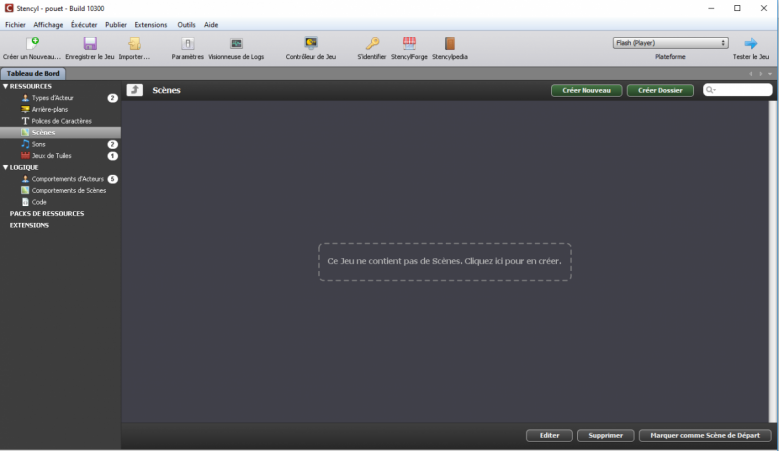Select Comportements de Scènes in sidebar
Image resolution: width=779 pixels, height=451 pixels.
60,190
